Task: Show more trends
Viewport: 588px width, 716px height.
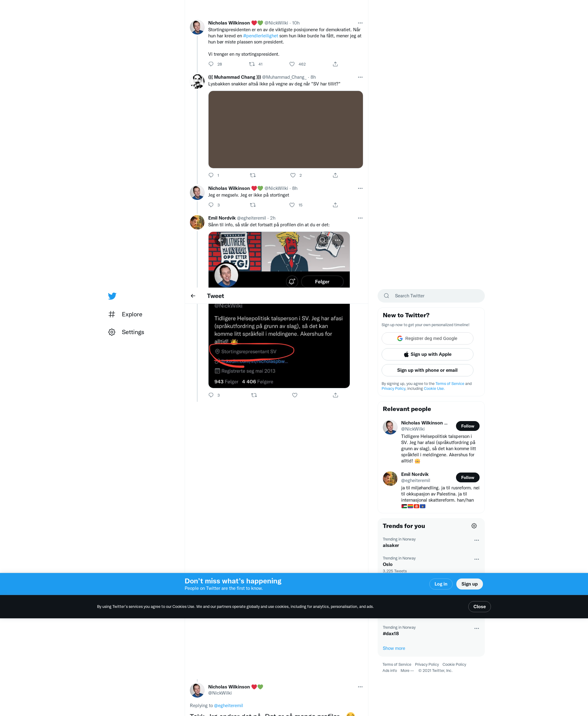Action: 394,648
